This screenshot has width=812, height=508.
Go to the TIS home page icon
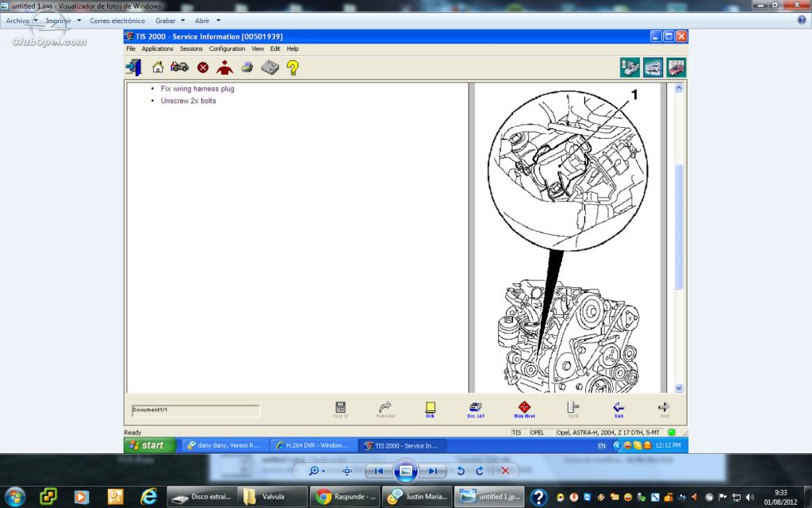point(158,67)
